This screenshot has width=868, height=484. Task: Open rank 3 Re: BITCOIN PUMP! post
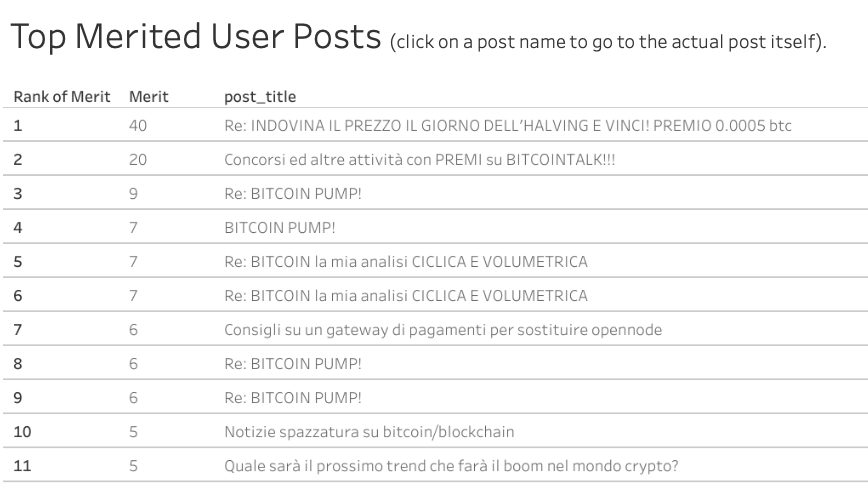293,194
